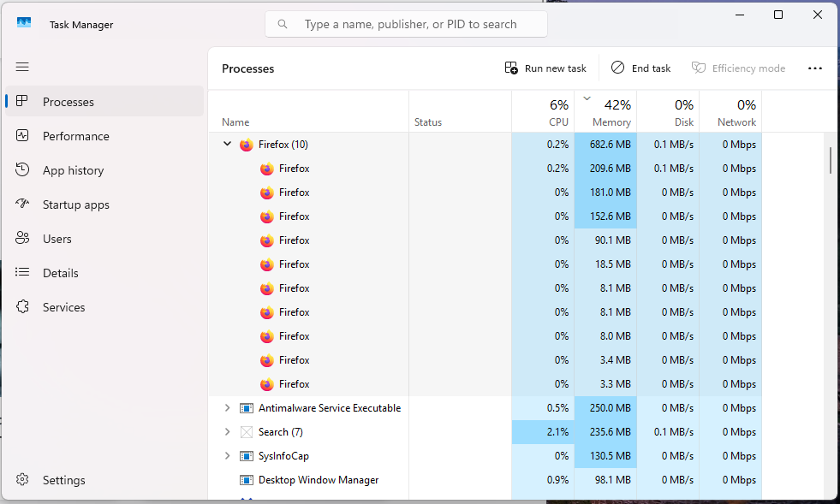Click the Run new task button

click(545, 68)
